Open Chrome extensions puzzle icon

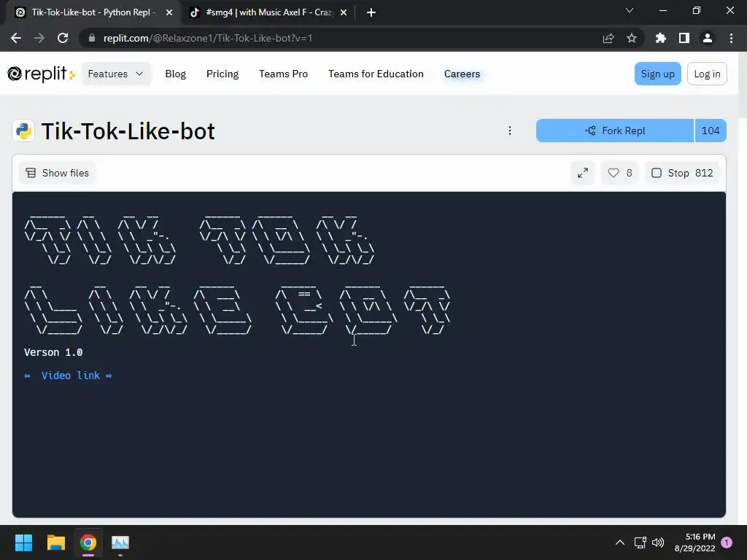click(x=661, y=38)
